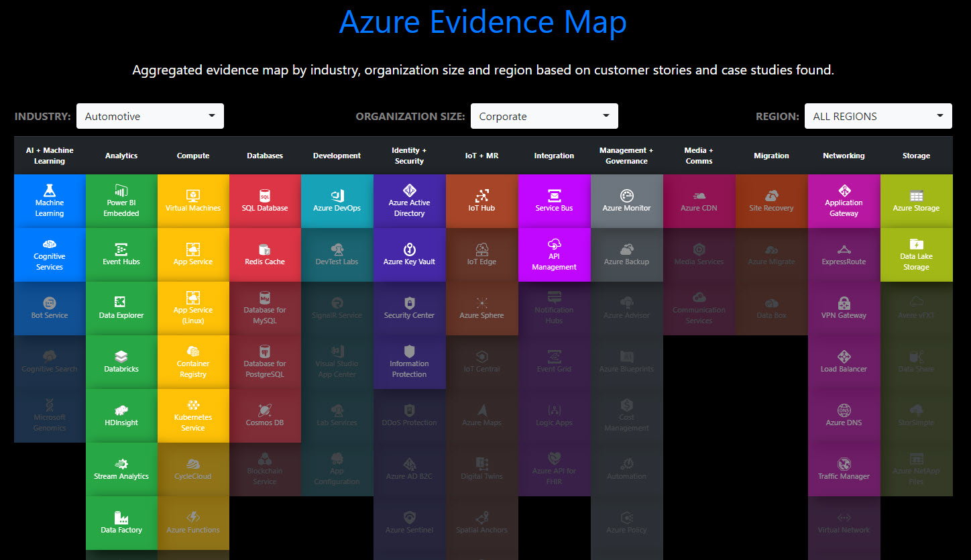Select the Azure Backup tile
The width and height of the screenshot is (971, 560).
coord(627,255)
